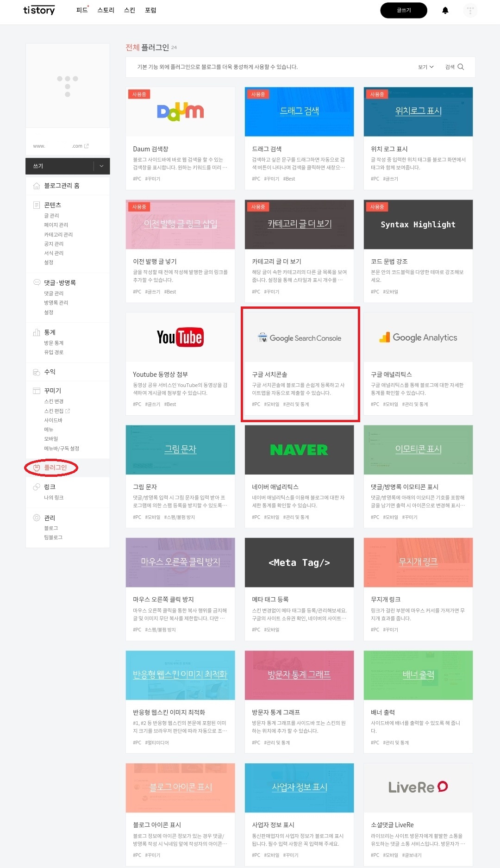Open 방명록 관리 sidebar link
Image resolution: width=500 pixels, height=868 pixels.
(56, 303)
